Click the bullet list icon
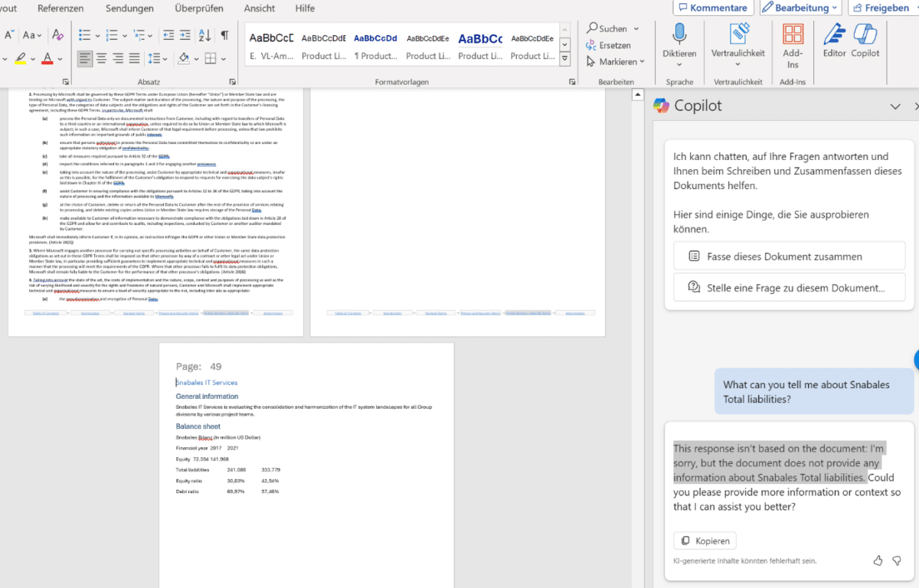 click(x=84, y=35)
